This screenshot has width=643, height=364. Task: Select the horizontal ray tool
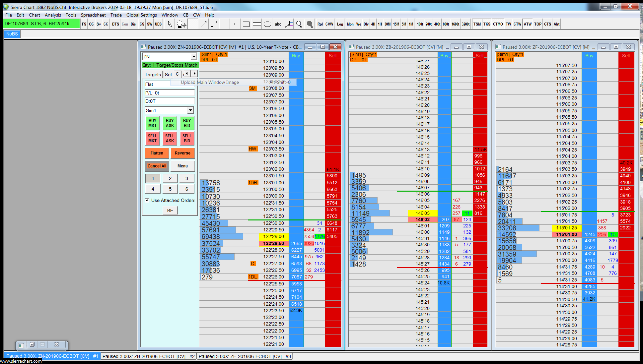[236, 24]
